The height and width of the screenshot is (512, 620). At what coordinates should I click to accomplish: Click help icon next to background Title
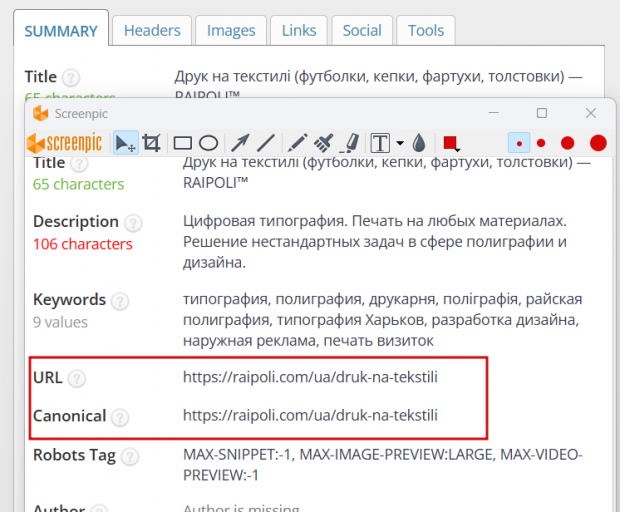(71, 77)
